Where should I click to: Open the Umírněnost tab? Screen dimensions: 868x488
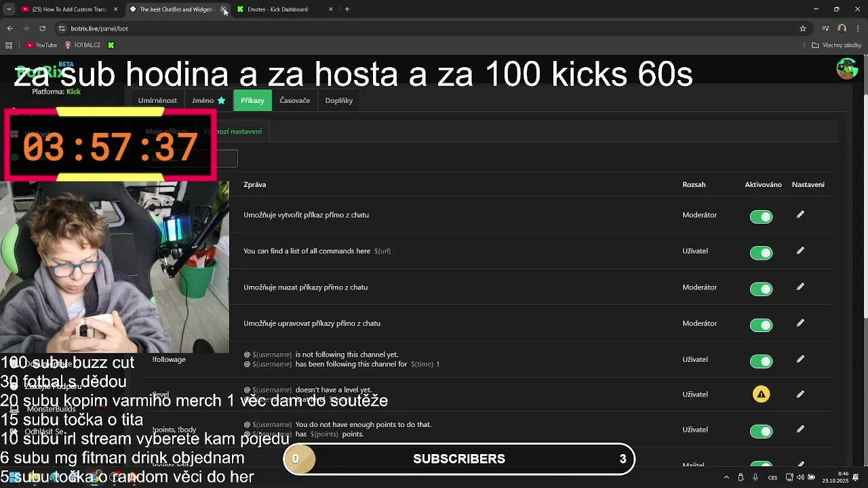157,100
